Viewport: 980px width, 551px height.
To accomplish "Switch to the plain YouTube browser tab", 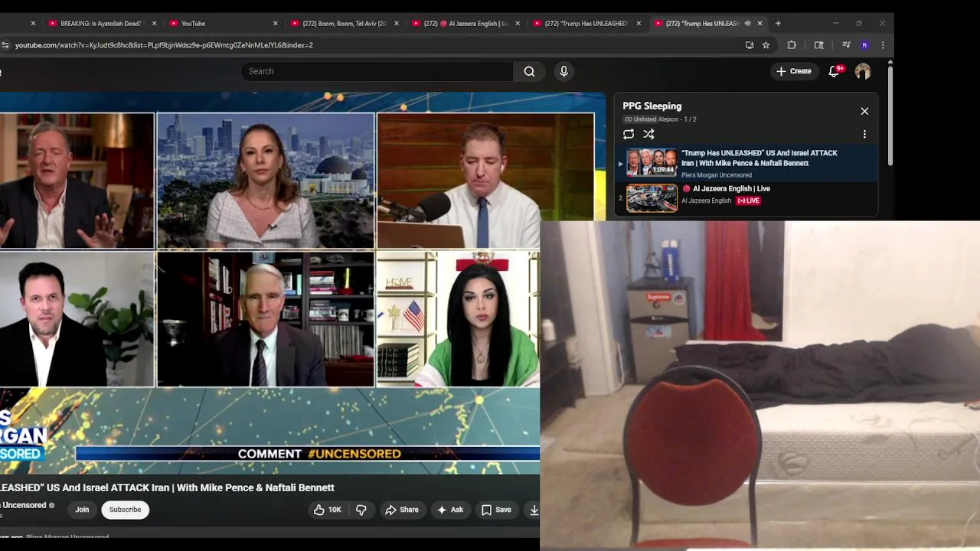I will (x=218, y=23).
